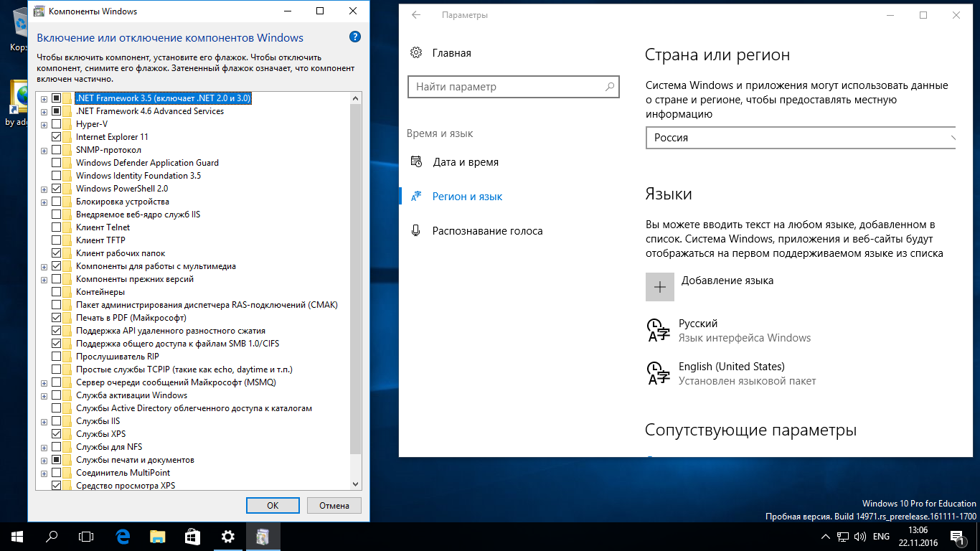Expand .NET Framework 3.5 tree node
This screenshot has width=980, height=551.
click(44, 98)
